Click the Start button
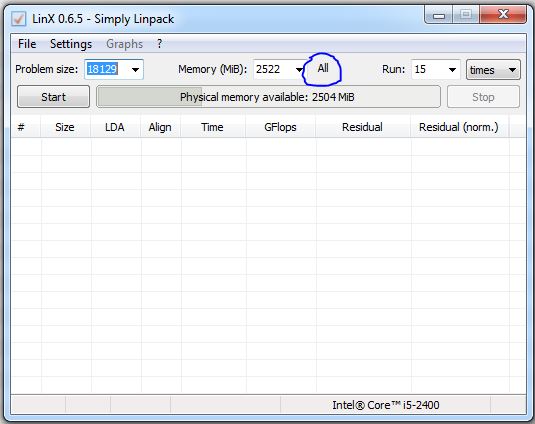Viewport: 535px width, 424px height. pyautogui.click(x=54, y=97)
